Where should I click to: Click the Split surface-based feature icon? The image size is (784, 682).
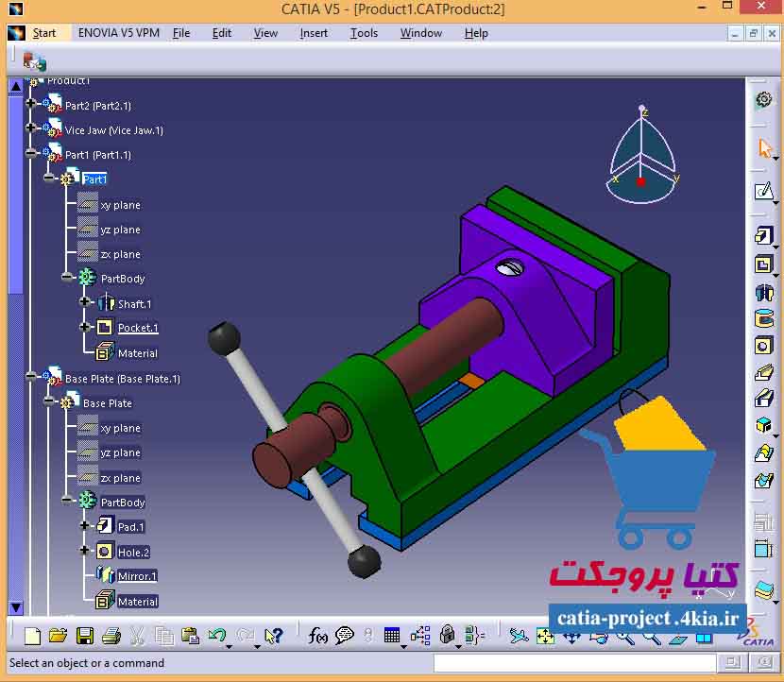(x=763, y=590)
